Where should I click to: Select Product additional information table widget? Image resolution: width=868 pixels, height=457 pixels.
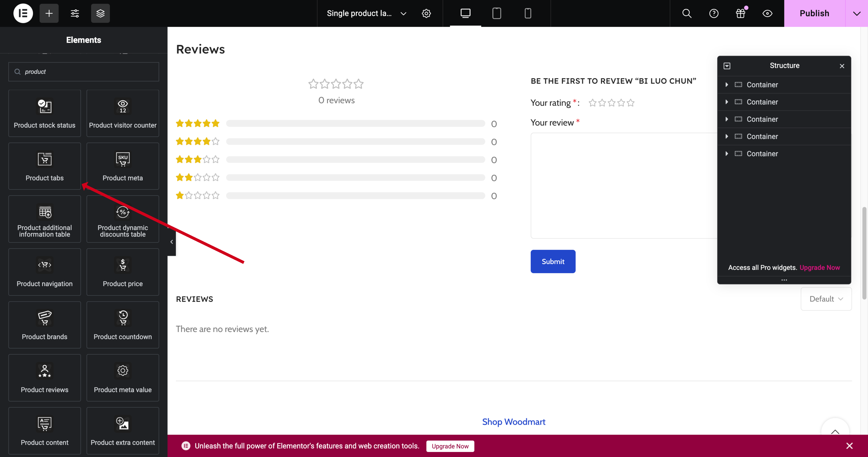(x=45, y=219)
